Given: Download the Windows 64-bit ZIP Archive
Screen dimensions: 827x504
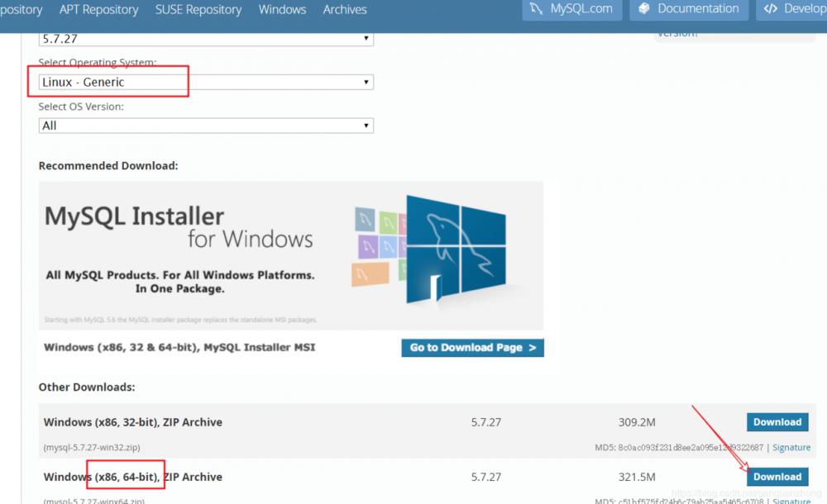Looking at the screenshot, I should pos(777,477).
